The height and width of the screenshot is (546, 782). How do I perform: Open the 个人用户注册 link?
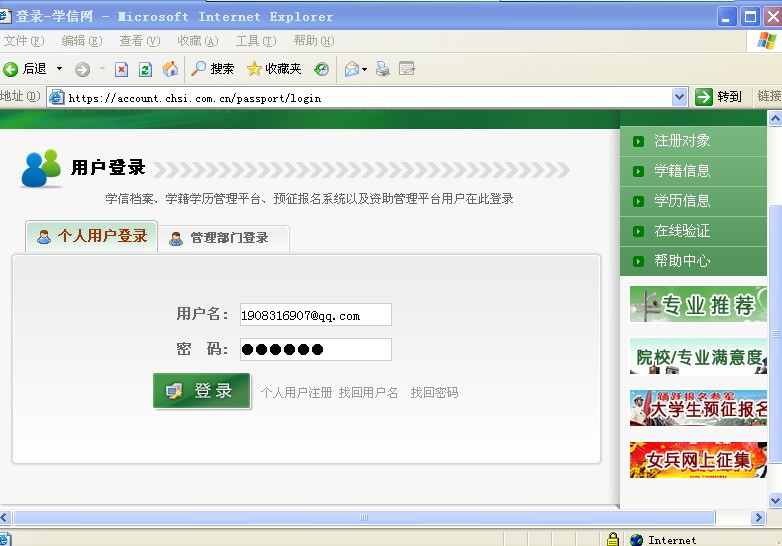pos(296,393)
